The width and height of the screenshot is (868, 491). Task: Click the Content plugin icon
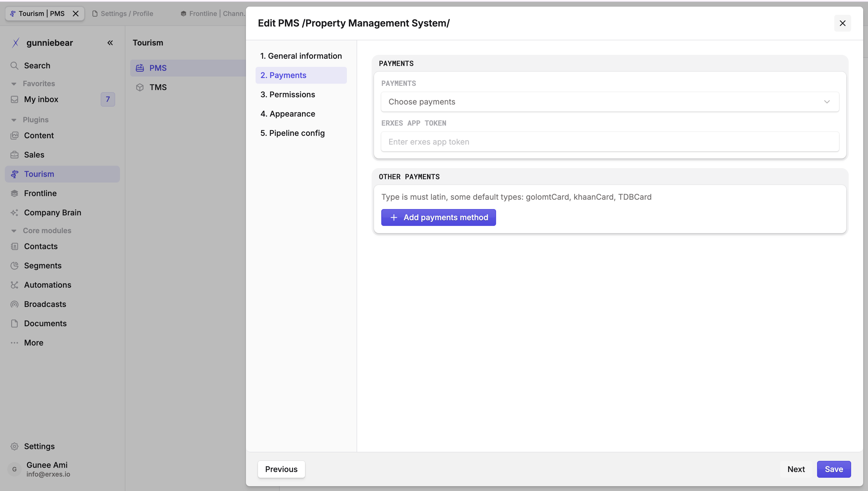click(14, 135)
